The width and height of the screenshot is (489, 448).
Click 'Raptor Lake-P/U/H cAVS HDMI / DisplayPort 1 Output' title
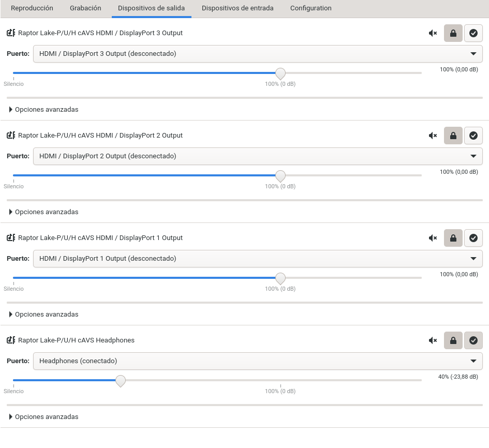click(x=100, y=237)
